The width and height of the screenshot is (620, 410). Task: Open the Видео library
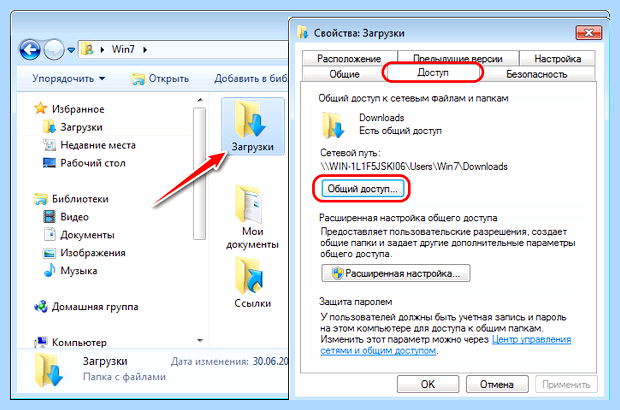point(74,217)
